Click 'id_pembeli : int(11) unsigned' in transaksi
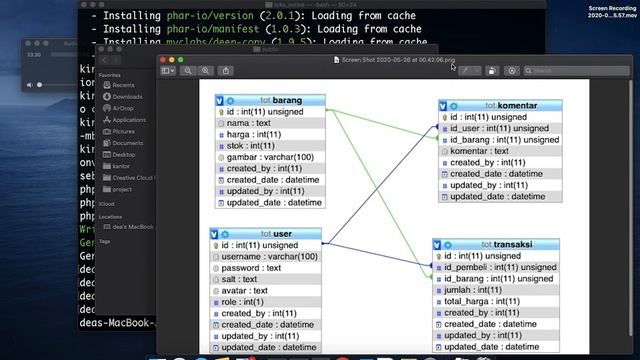Image resolution: width=640 pixels, height=360 pixels. [x=496, y=267]
